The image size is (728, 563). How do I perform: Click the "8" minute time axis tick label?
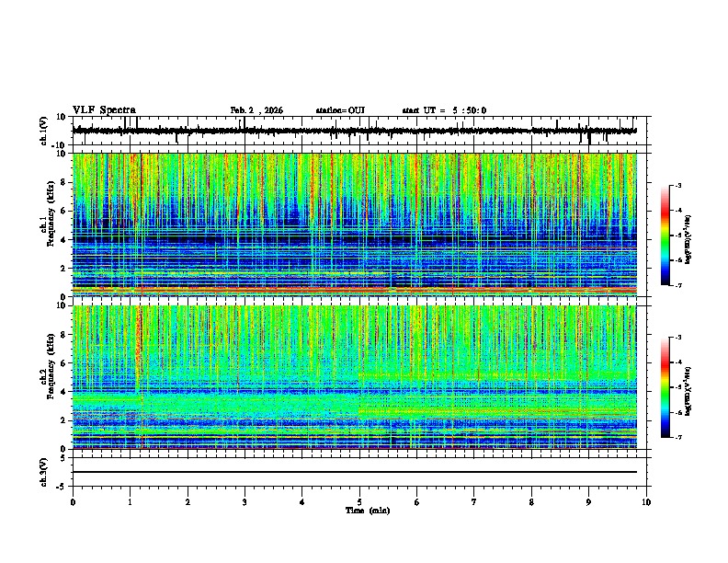coord(531,502)
